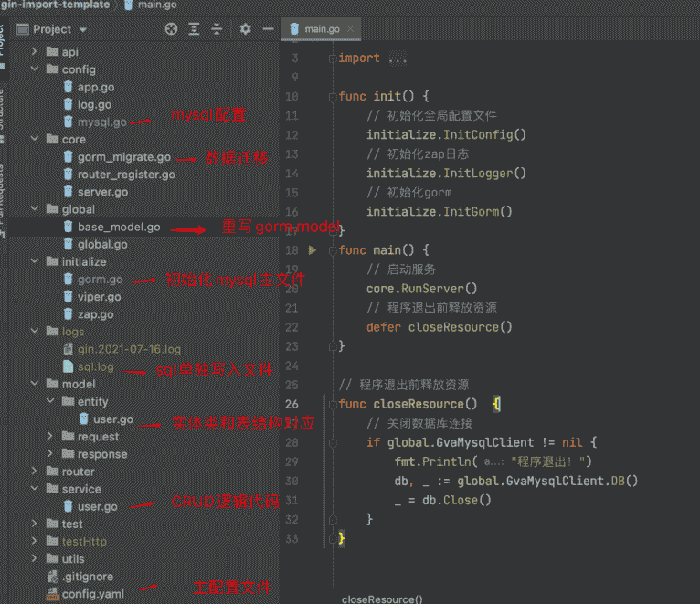Expand the request folder under model
The height and width of the screenshot is (604, 700).
click(50, 437)
